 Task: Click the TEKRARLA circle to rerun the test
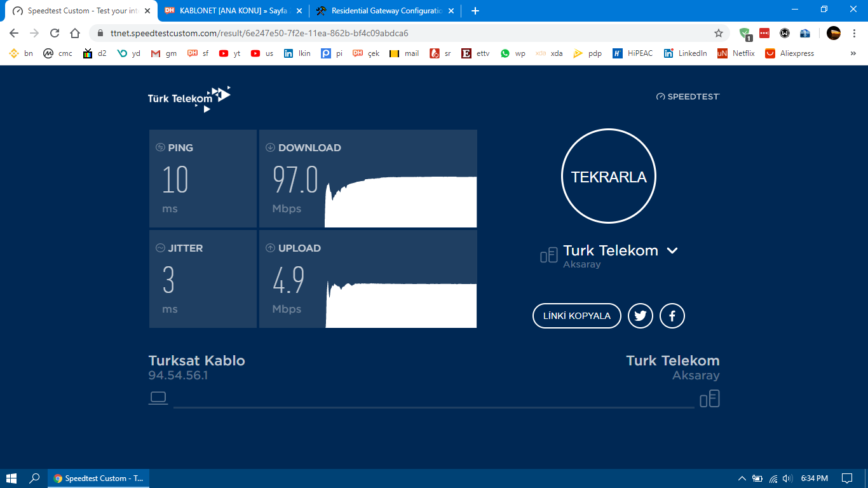608,176
